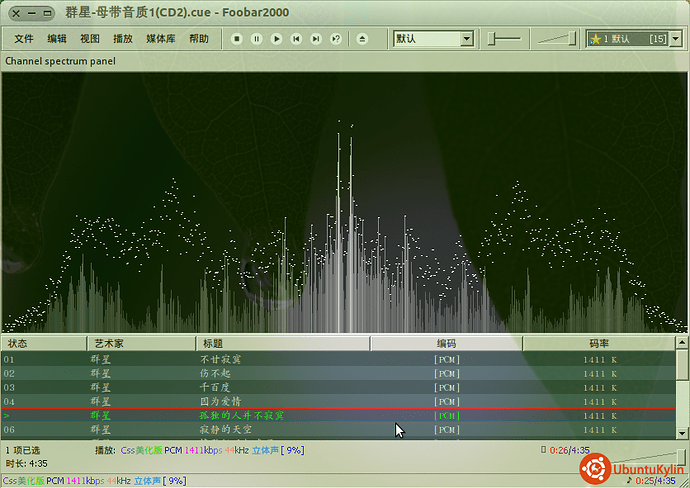This screenshot has width=690, height=488.
Task: Sort playlist by 码率 column header
Action: point(599,343)
